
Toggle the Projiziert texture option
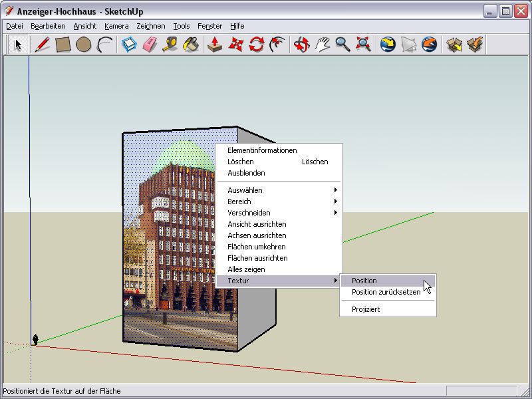366,309
